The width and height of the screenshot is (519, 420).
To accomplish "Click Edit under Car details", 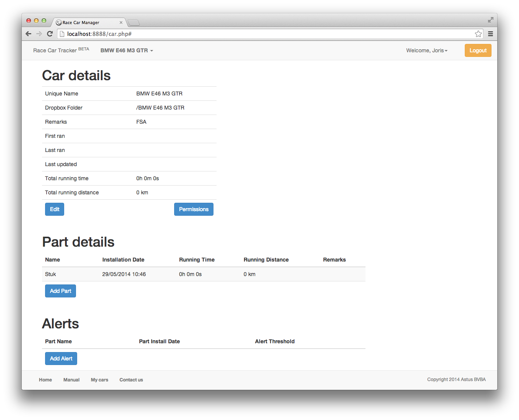I will click(55, 209).
